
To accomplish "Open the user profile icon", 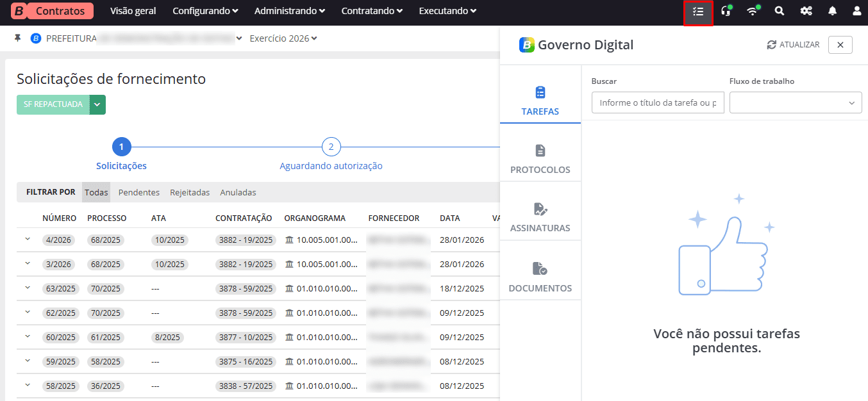I will coord(856,12).
